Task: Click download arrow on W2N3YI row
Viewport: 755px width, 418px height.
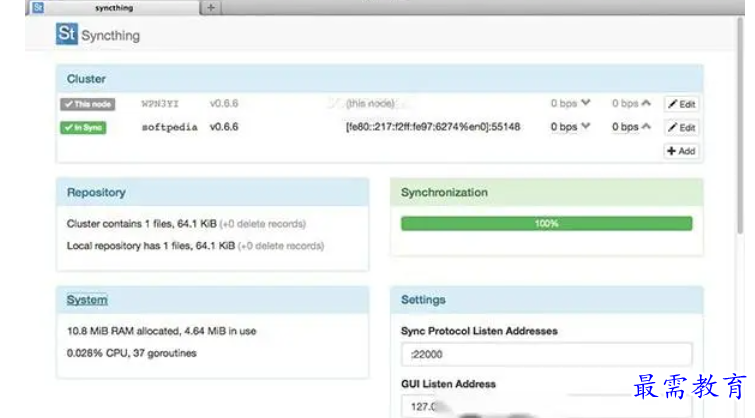Action: point(586,103)
